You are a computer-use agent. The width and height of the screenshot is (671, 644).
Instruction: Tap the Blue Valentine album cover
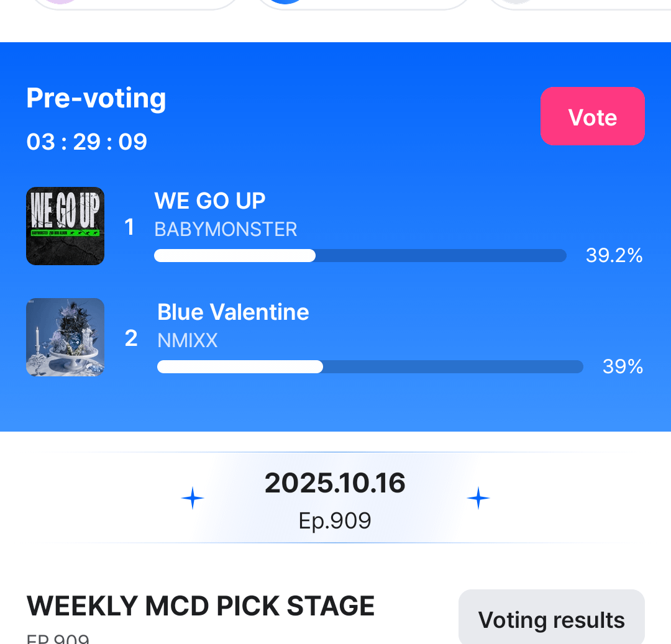[x=65, y=337]
